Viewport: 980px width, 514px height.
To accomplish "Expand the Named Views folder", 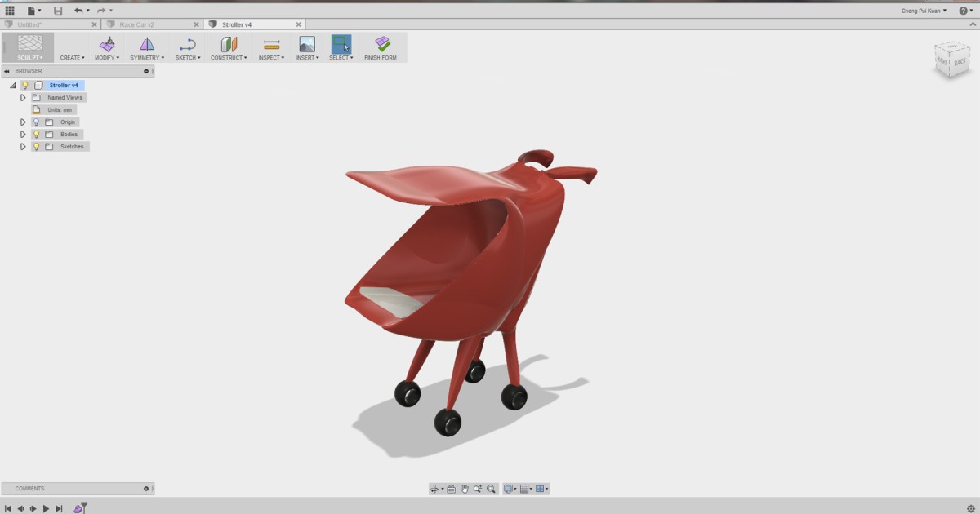I will pyautogui.click(x=22, y=97).
